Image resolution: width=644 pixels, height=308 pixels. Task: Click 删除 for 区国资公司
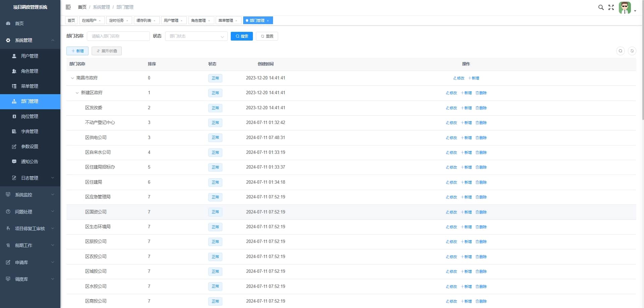coord(481,212)
